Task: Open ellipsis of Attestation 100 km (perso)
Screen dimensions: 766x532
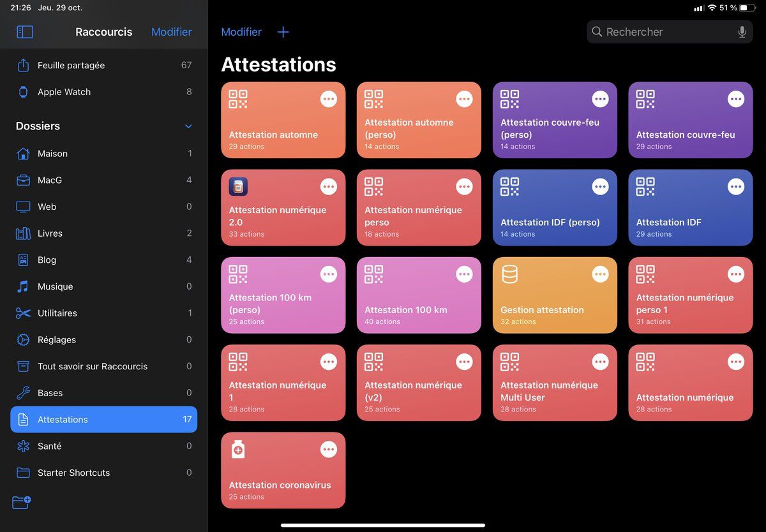Action: [x=329, y=274]
